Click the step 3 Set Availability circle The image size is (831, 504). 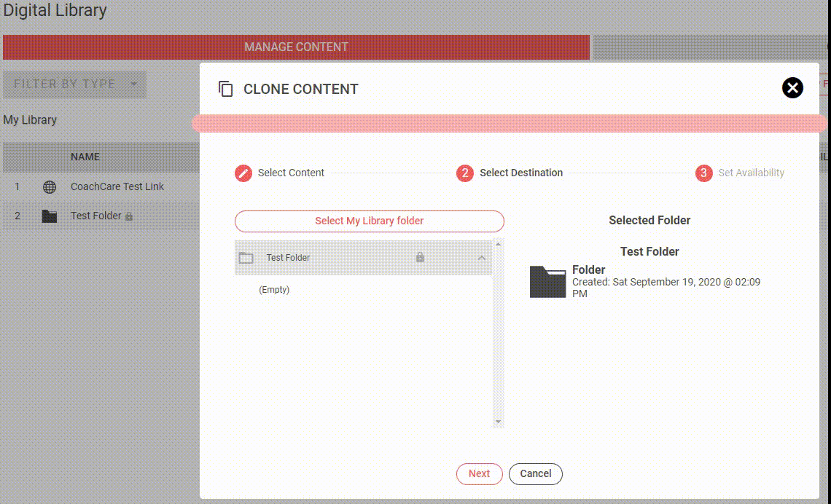pos(703,173)
